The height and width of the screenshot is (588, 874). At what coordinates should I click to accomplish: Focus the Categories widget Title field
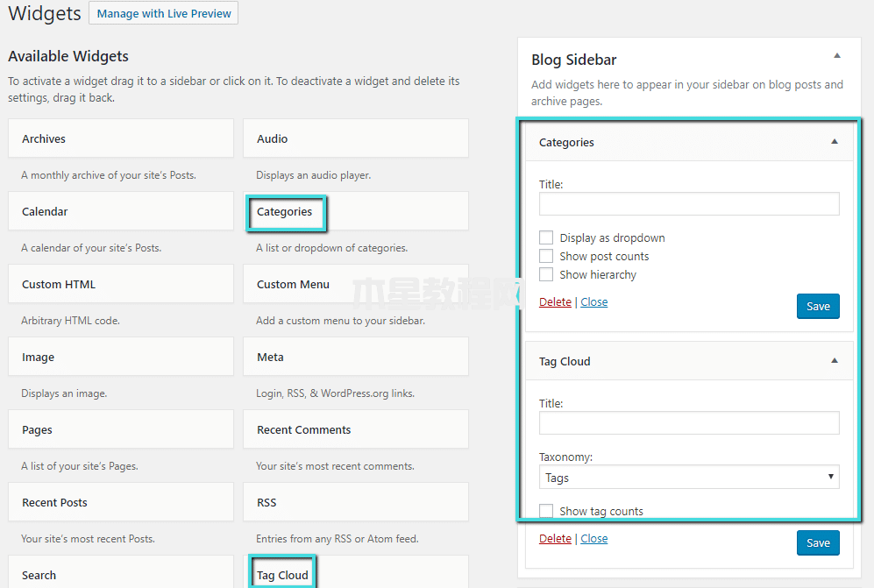689,204
